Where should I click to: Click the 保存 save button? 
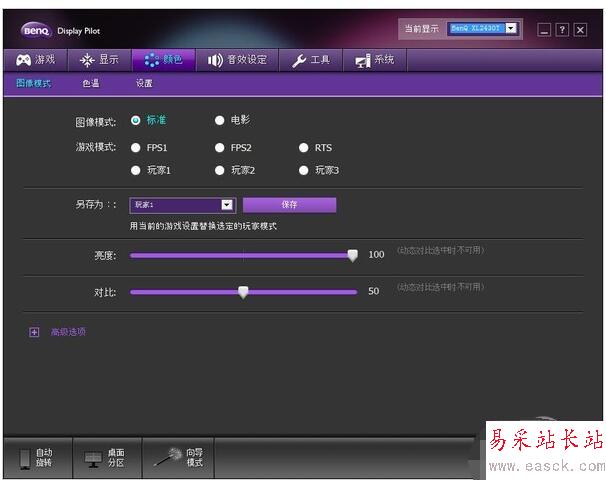[289, 205]
